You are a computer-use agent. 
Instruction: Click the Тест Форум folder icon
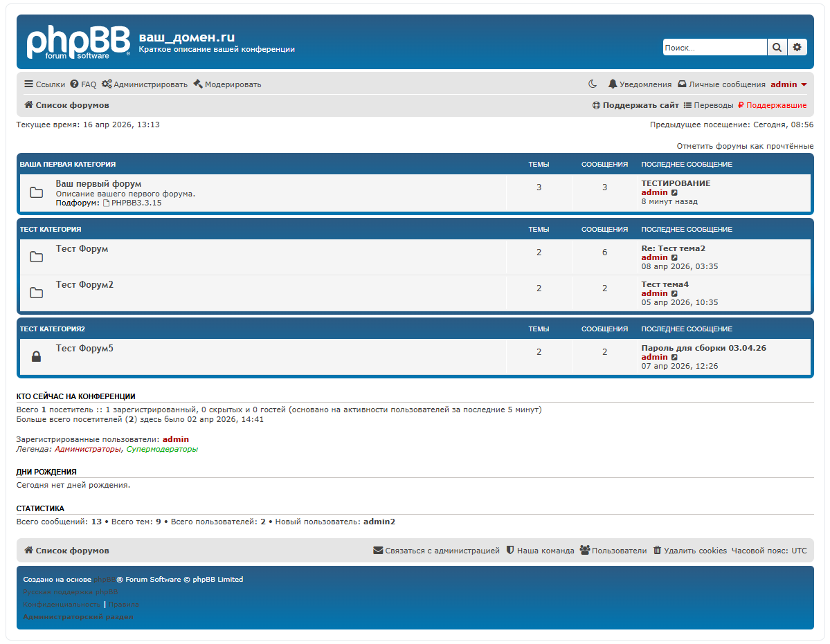point(37,257)
